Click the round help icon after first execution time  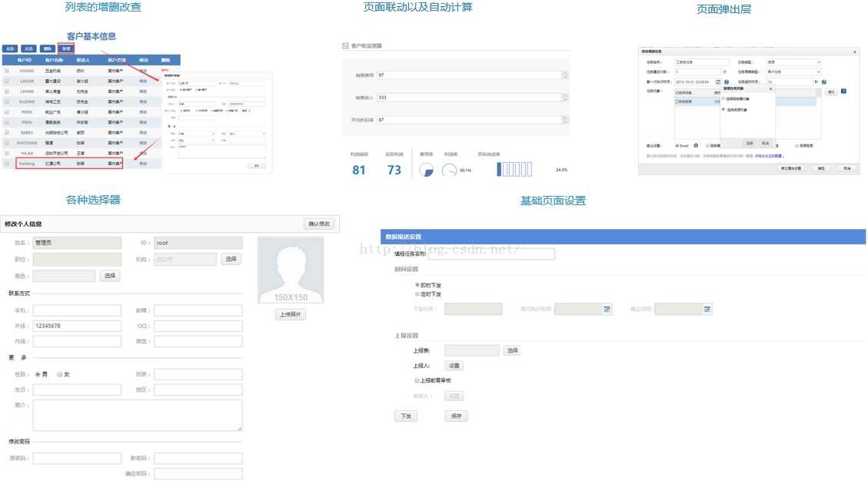727,82
